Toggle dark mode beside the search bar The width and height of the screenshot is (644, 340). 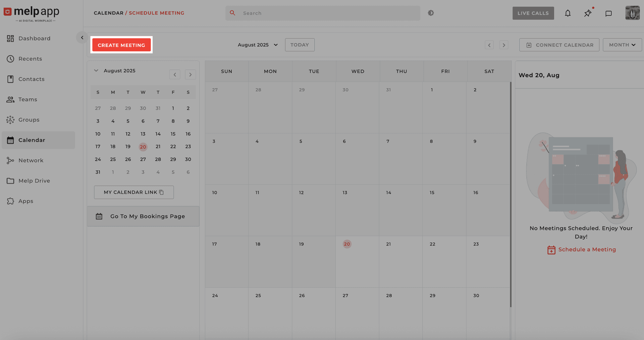pyautogui.click(x=431, y=13)
